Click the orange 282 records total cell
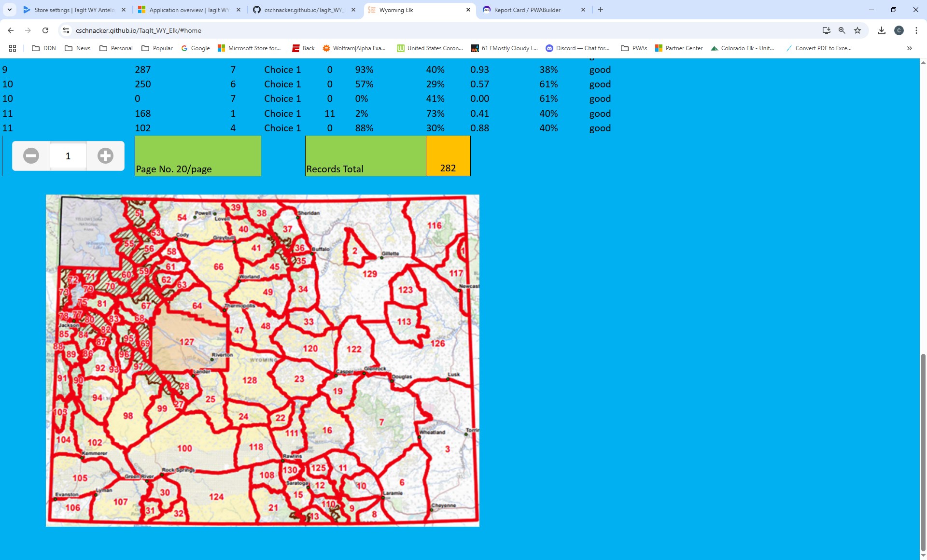 coord(448,156)
